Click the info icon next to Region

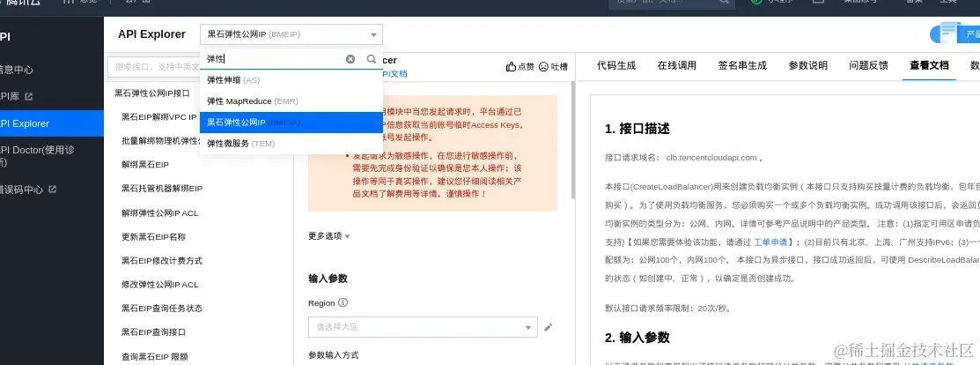(x=343, y=302)
